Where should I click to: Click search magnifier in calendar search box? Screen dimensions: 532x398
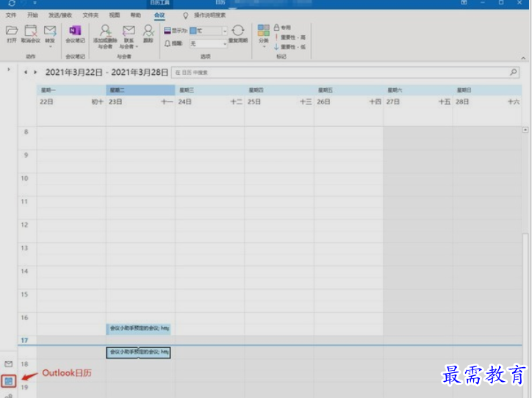[x=514, y=73]
